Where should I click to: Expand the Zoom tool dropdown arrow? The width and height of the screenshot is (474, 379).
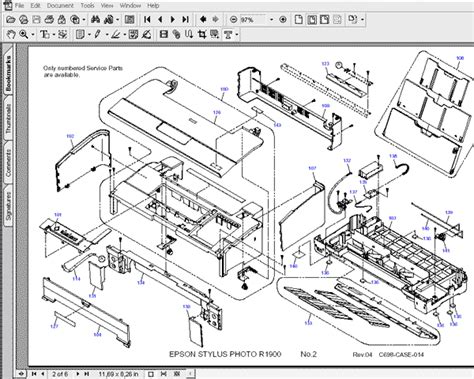coord(32,34)
